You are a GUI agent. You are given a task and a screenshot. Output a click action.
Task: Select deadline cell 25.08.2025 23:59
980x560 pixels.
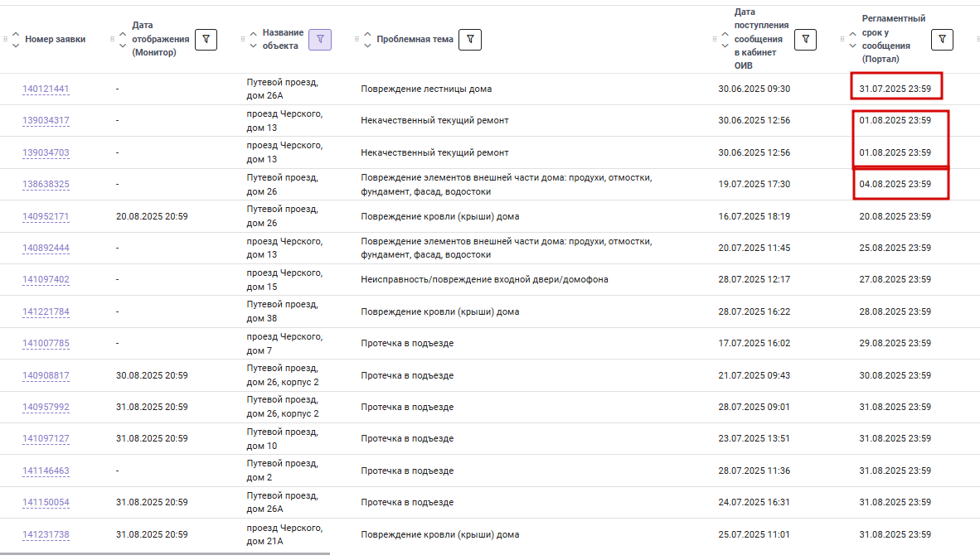(x=895, y=248)
